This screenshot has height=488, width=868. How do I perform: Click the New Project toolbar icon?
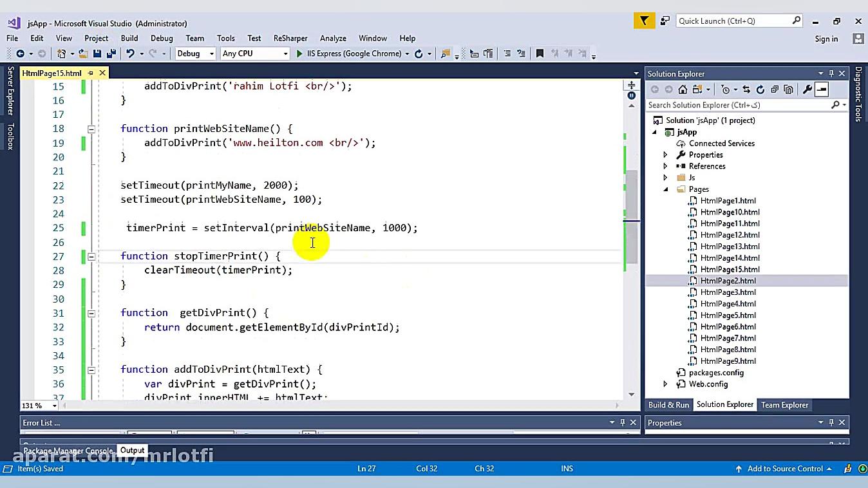[x=62, y=54]
